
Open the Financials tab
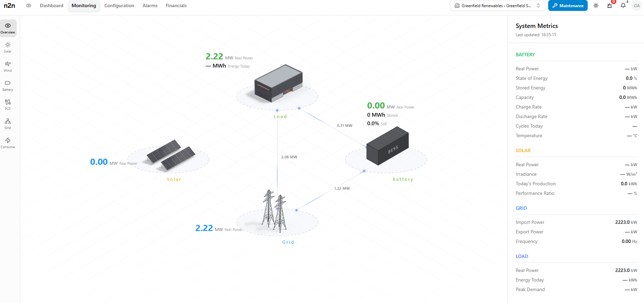pyautogui.click(x=176, y=5)
